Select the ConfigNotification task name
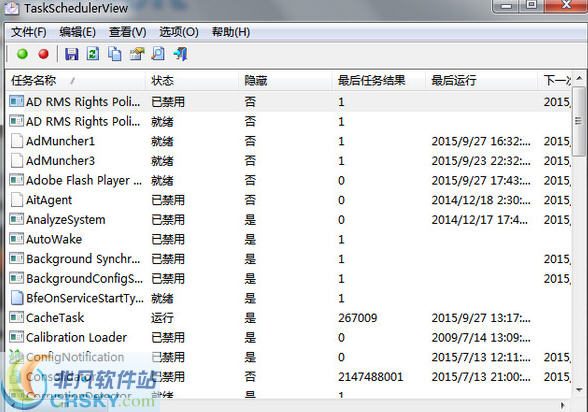 click(x=75, y=357)
